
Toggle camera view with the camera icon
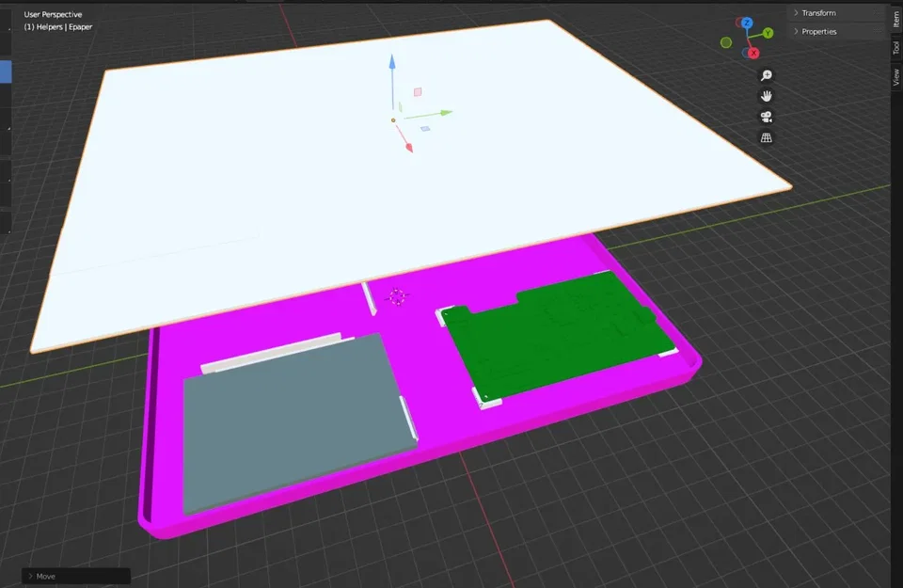click(767, 117)
